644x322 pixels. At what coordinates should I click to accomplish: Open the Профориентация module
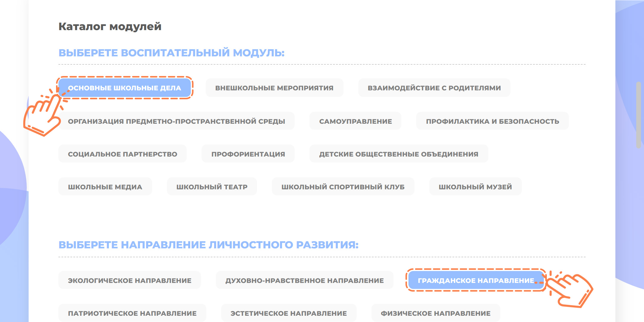pyautogui.click(x=248, y=154)
